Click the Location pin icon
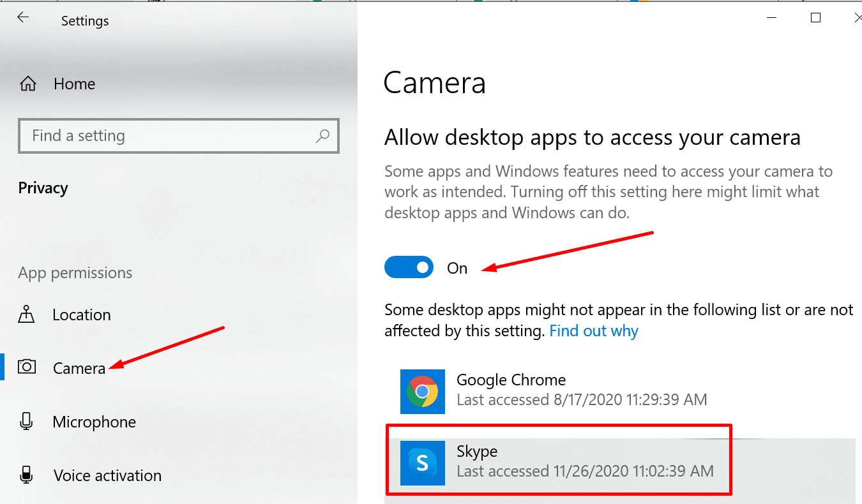This screenshot has height=504, width=862. 26,314
